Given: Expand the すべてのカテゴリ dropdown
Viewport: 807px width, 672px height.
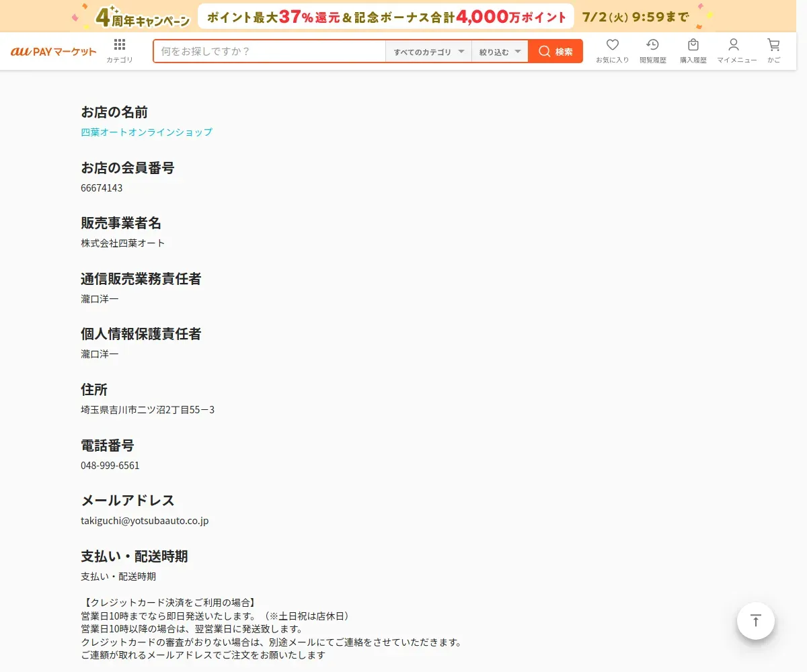Looking at the screenshot, I should click(x=428, y=52).
